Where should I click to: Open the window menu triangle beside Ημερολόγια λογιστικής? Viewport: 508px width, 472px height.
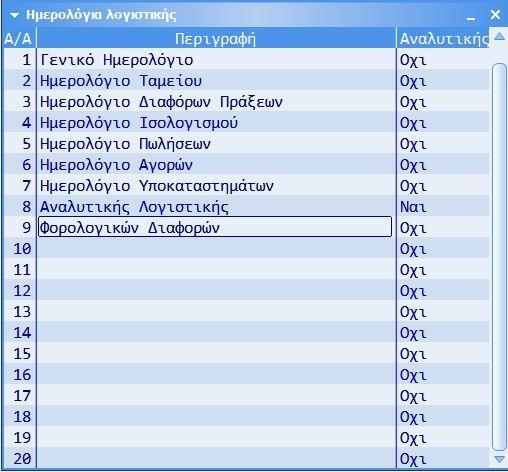[14, 15]
